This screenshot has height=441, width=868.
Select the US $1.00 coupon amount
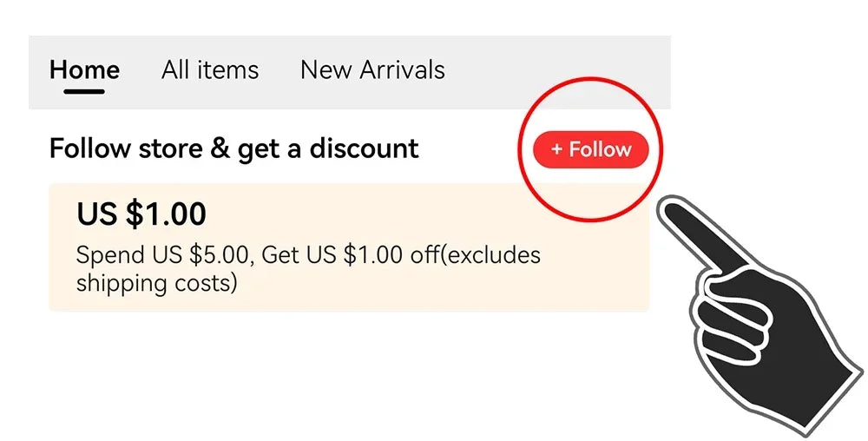pyautogui.click(x=141, y=214)
